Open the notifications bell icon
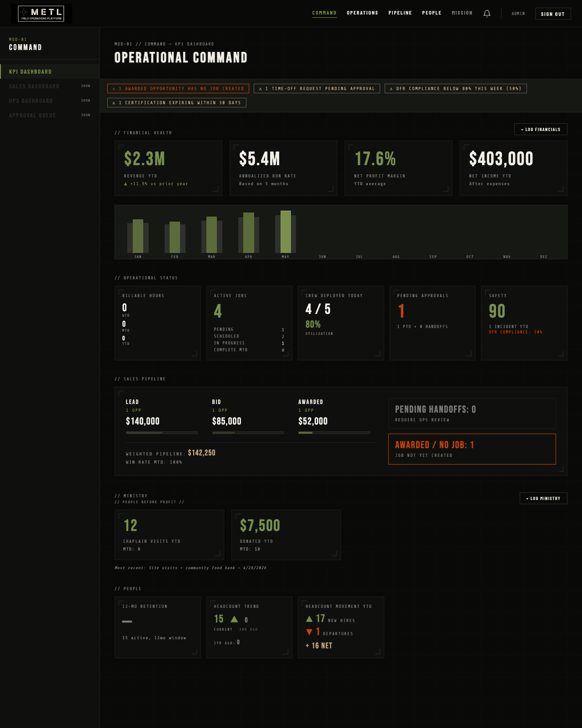 click(487, 13)
